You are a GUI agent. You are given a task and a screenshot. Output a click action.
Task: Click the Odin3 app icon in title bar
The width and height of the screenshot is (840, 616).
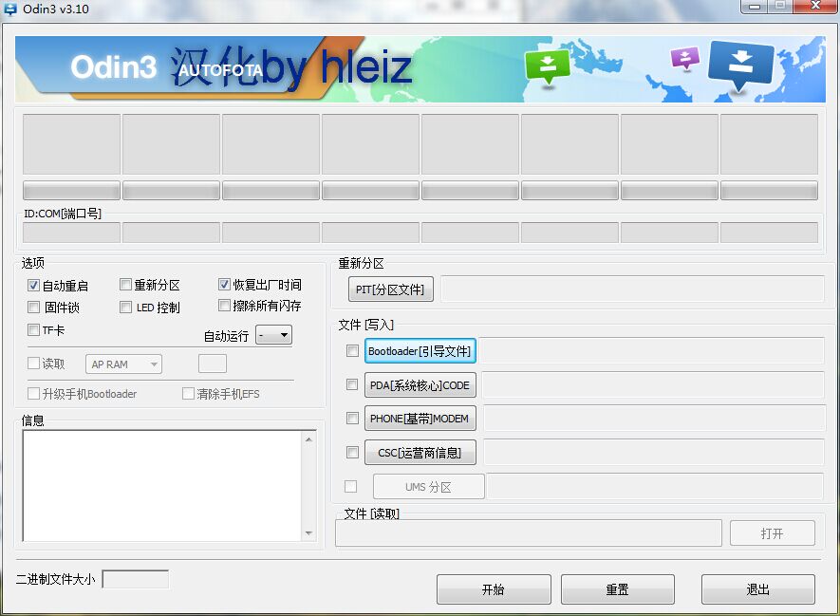pyautogui.click(x=10, y=9)
